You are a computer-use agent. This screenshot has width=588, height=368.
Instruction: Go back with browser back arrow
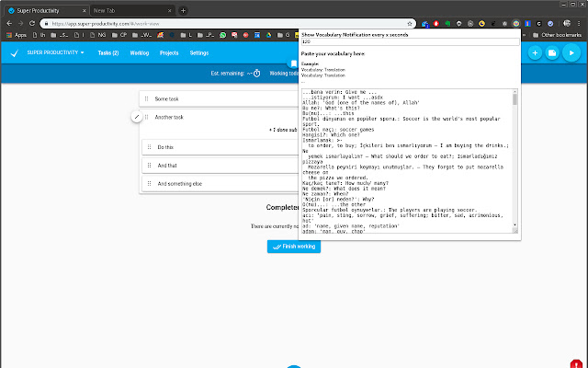point(9,23)
